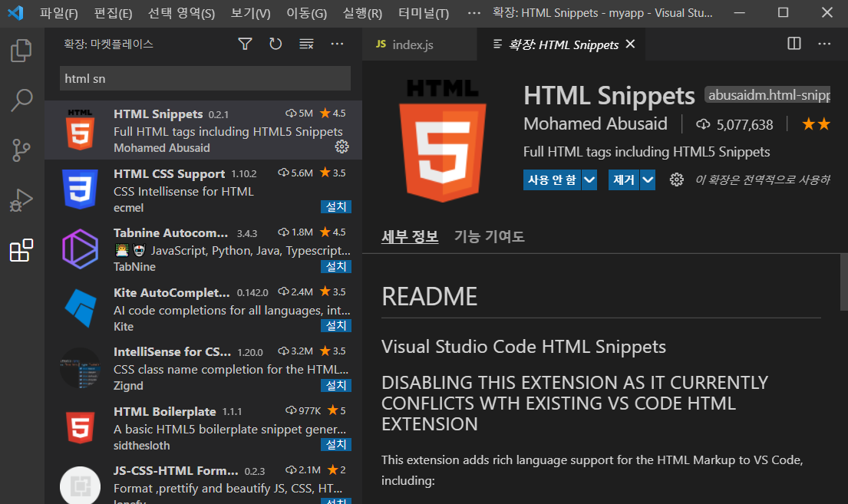This screenshot has height=504, width=848.
Task: Select the HTML Snippets list entry title
Action: pos(158,114)
